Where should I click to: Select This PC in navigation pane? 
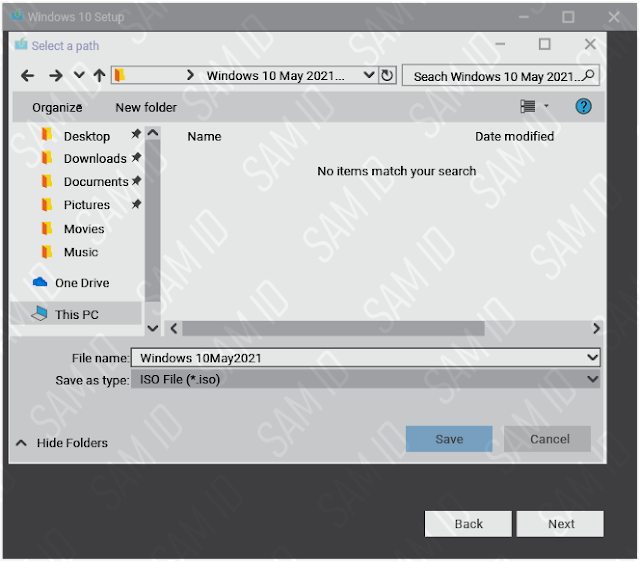pos(77,314)
